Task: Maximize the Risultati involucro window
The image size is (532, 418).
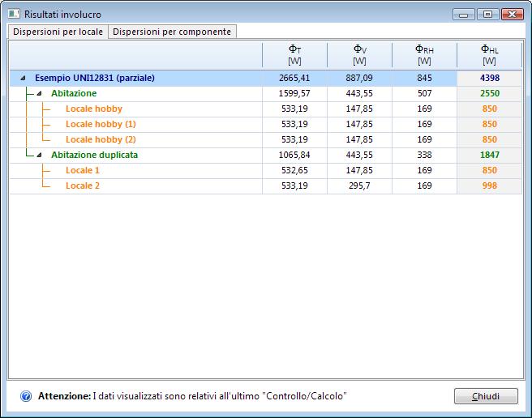Action: click(x=487, y=14)
